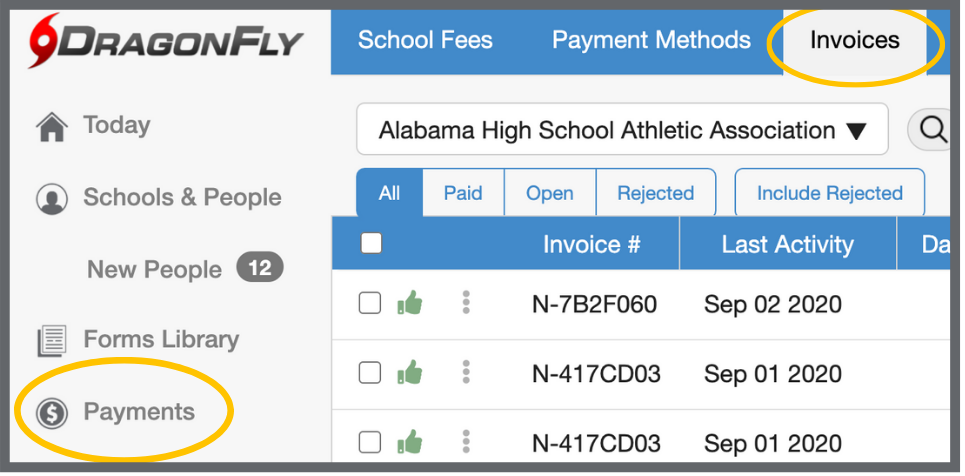Open three-dot menu for invoice N-7B2F060
Viewport: 965px width, 476px height.
tap(466, 303)
